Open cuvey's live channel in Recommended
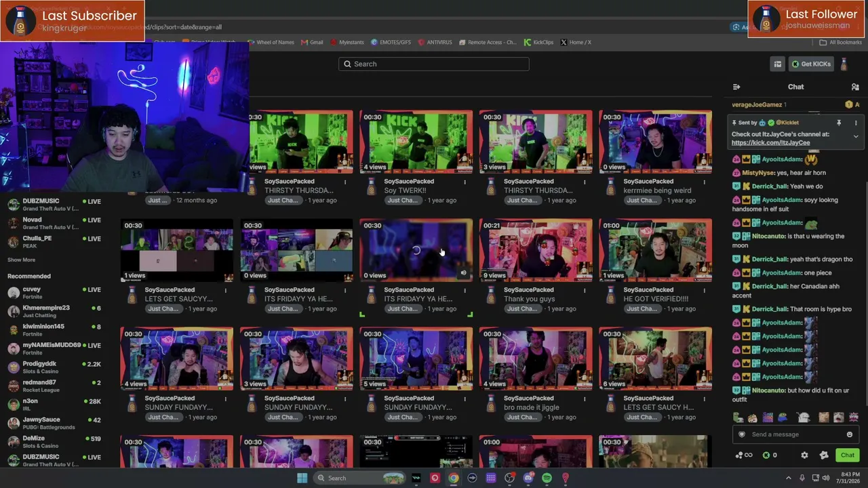Image resolution: width=868 pixels, height=488 pixels. [x=54, y=293]
